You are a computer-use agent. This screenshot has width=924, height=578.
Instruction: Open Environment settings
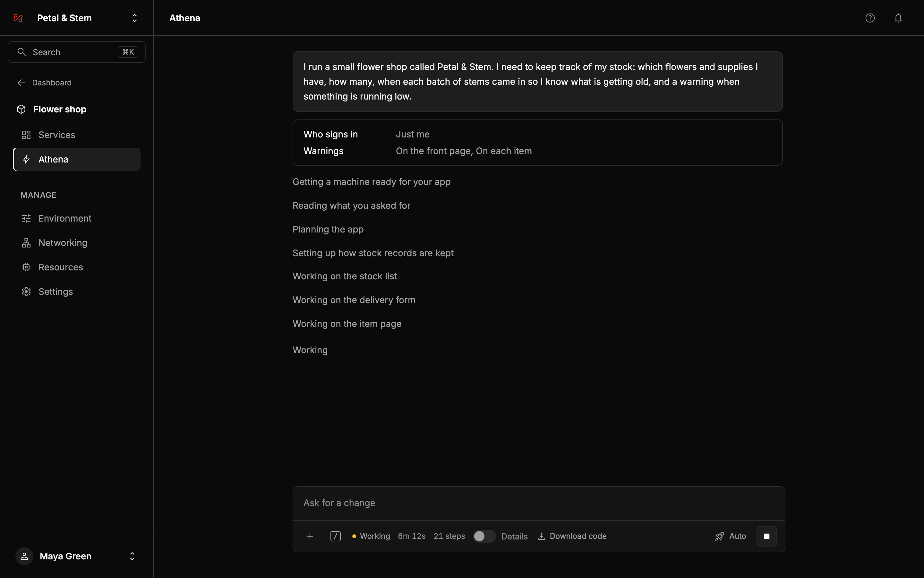click(77, 218)
